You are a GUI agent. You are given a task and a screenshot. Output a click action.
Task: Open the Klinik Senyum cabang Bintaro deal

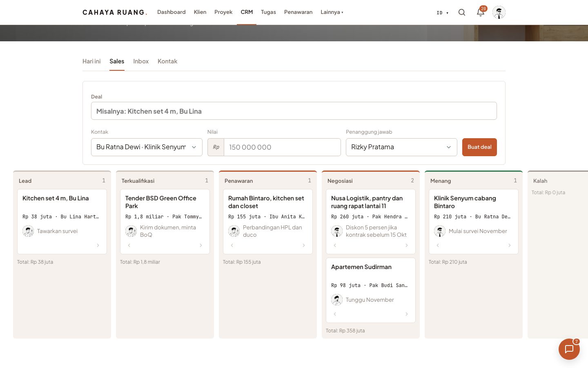(465, 202)
